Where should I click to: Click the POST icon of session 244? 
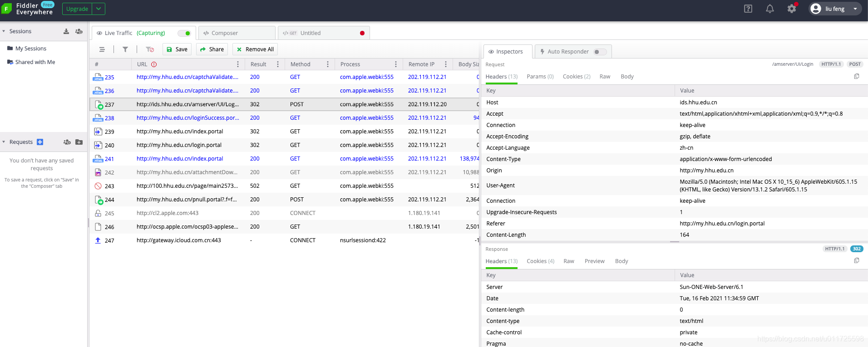coord(99,200)
